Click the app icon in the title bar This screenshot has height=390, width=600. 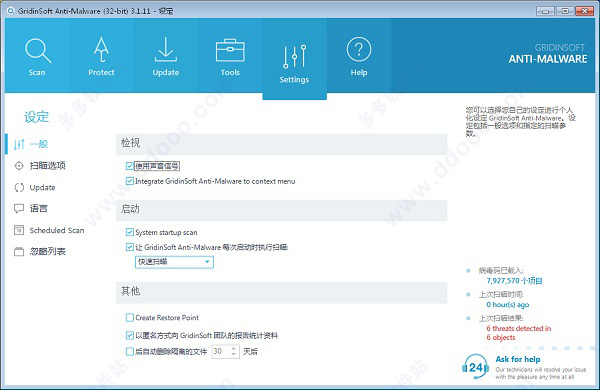tap(11, 11)
